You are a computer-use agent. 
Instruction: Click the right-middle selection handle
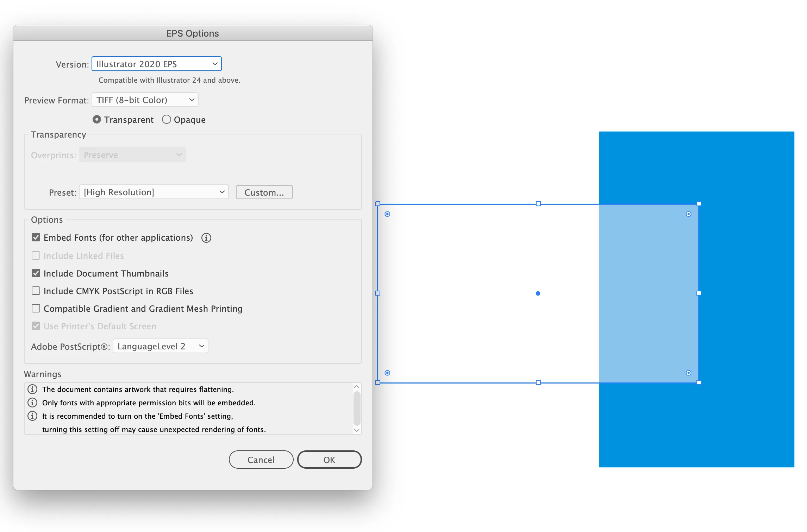[699, 293]
